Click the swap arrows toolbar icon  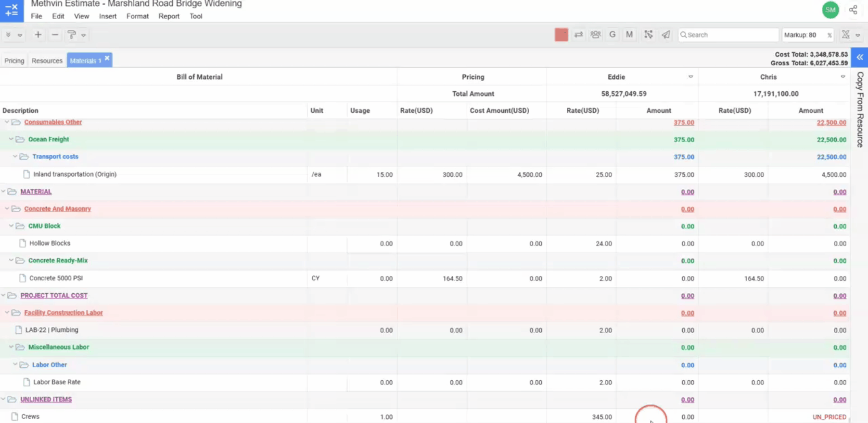click(x=579, y=35)
